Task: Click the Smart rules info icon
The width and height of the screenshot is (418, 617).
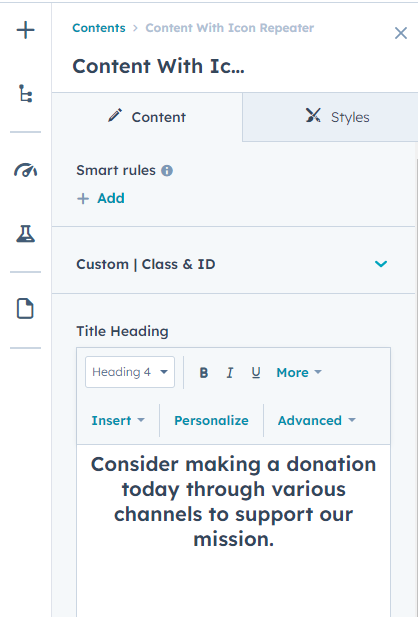Action: tap(167, 171)
